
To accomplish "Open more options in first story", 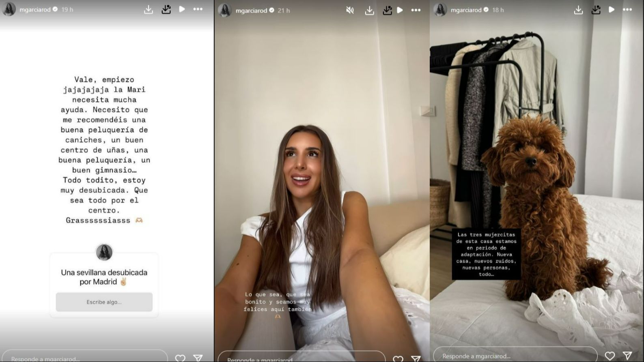I will (x=198, y=9).
